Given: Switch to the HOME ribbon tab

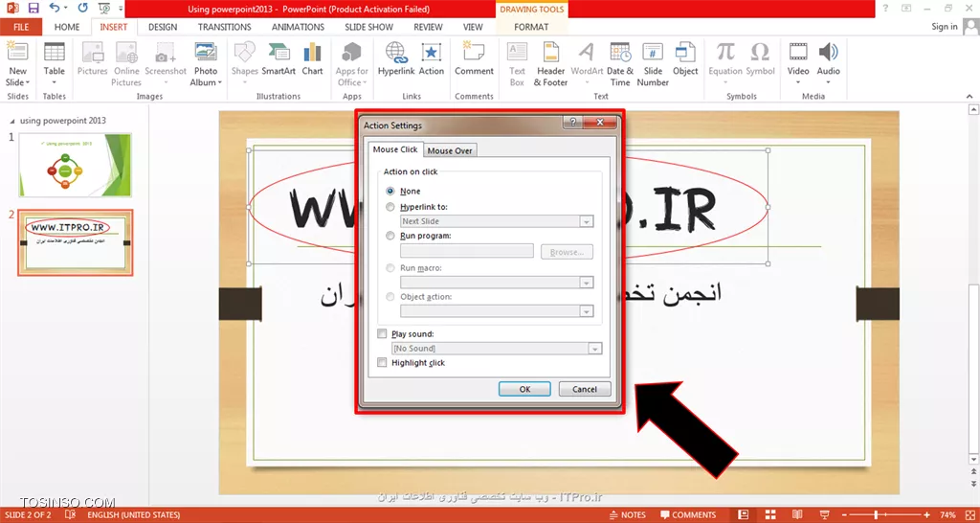Looking at the screenshot, I should 67,27.
